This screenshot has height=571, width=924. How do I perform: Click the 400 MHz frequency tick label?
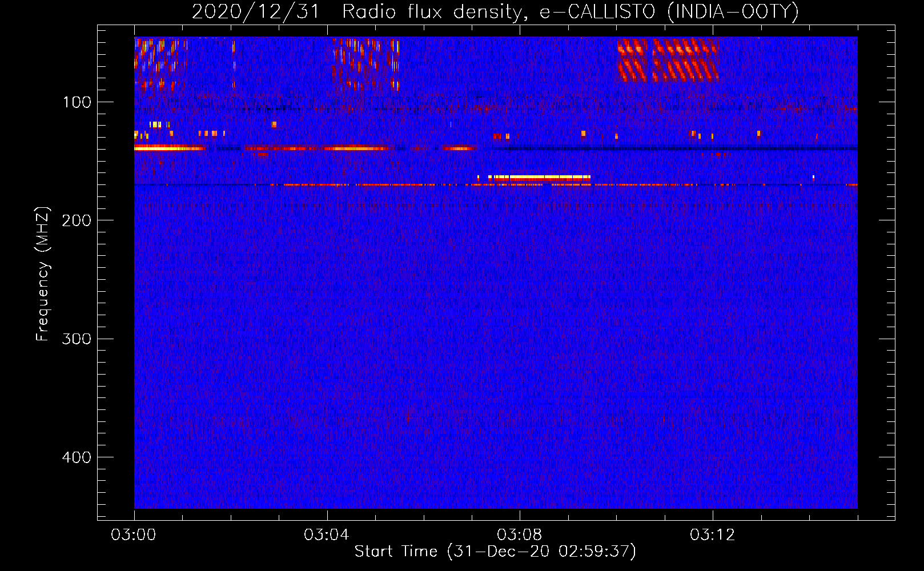(x=77, y=457)
